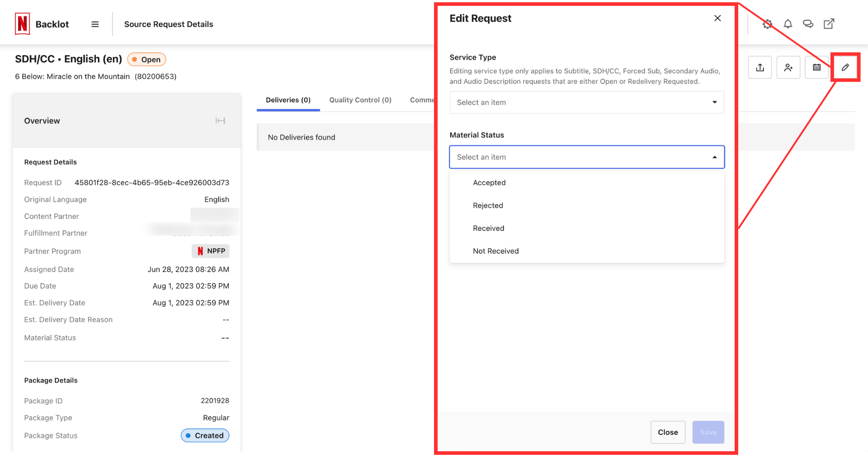Expand the Service Type dropdown
This screenshot has width=868, height=458.
click(x=586, y=103)
